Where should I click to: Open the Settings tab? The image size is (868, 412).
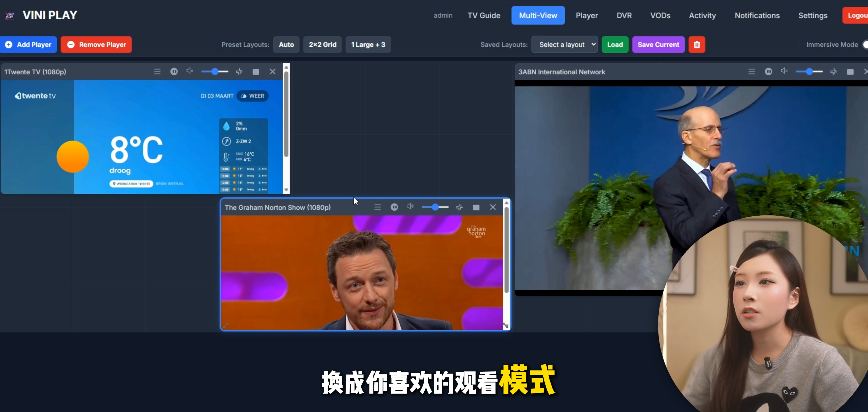[x=812, y=16]
